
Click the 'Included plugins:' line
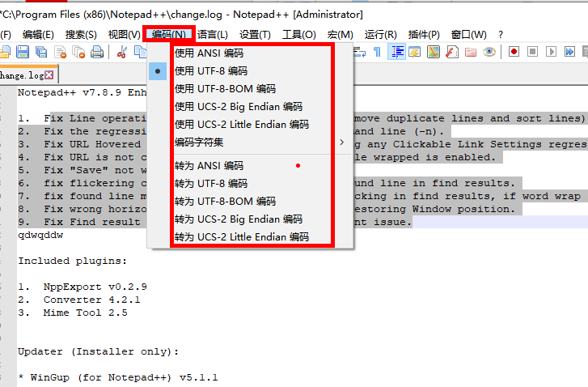coord(72,261)
